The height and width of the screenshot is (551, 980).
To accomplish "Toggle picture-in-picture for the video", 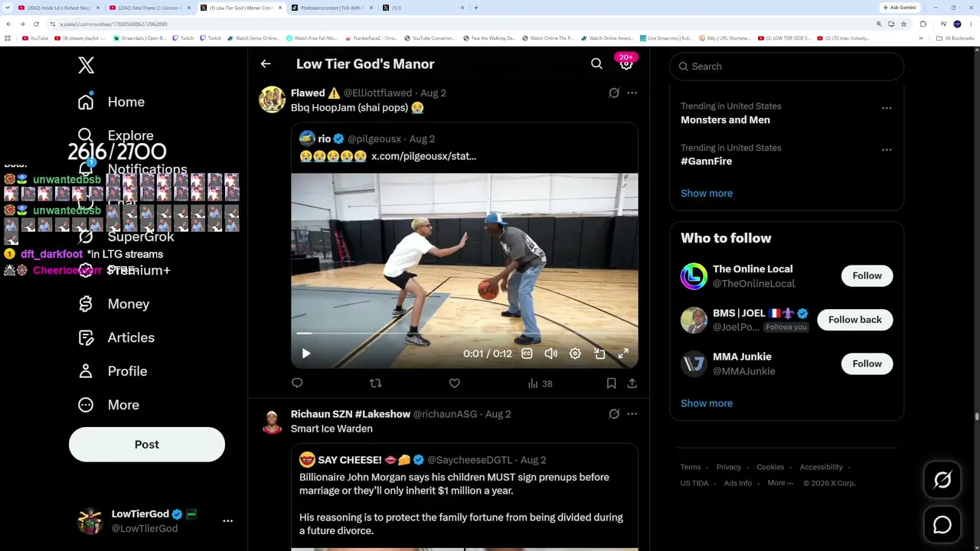I will [599, 354].
